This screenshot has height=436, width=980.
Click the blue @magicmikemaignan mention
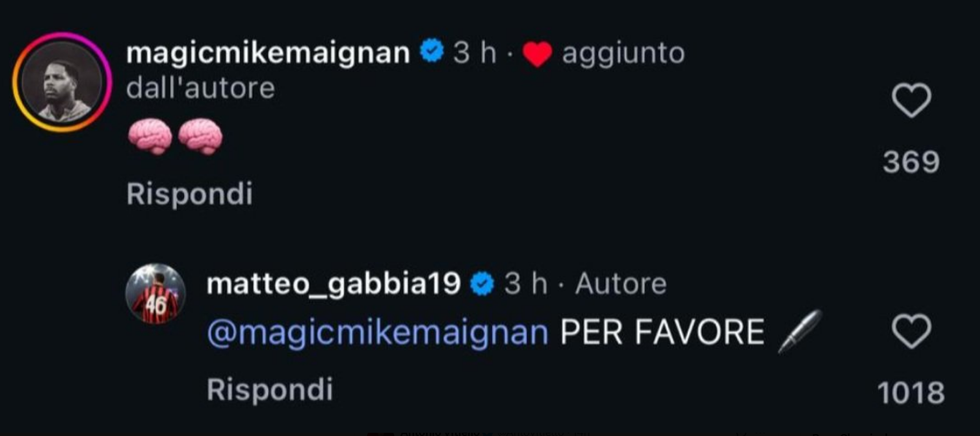pyautogui.click(x=378, y=332)
